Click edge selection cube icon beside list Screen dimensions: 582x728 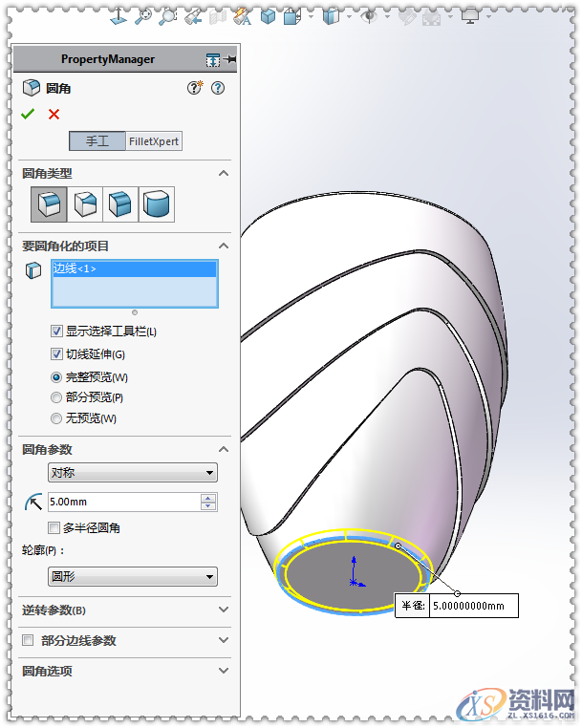33,270
